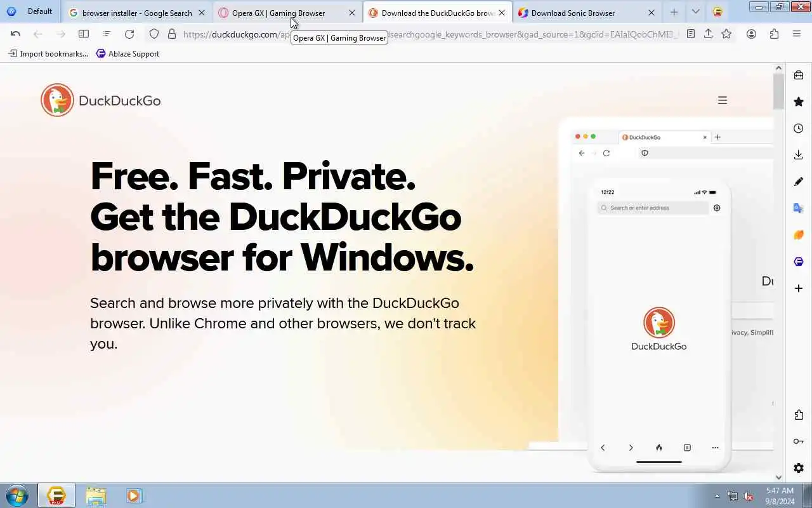The image size is (812, 508).
Task: Click the padlock site security icon
Action: [x=171, y=34]
